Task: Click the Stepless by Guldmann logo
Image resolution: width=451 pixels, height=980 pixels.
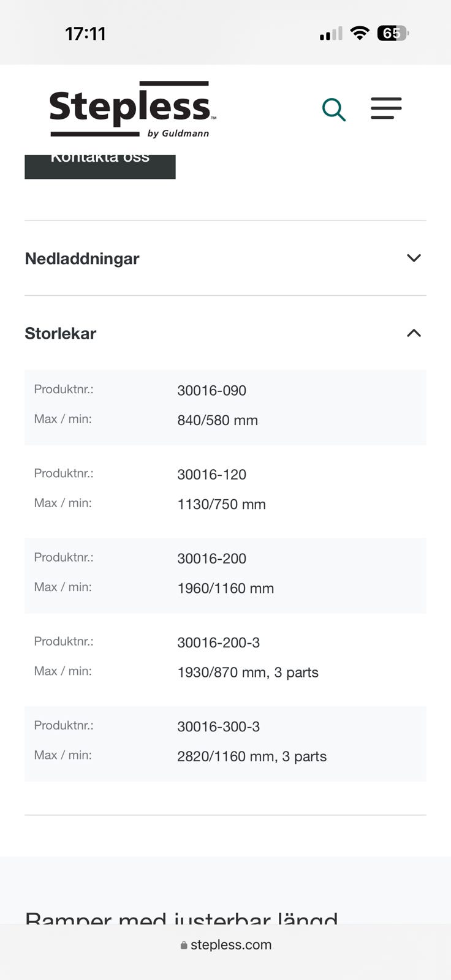Action: click(132, 110)
